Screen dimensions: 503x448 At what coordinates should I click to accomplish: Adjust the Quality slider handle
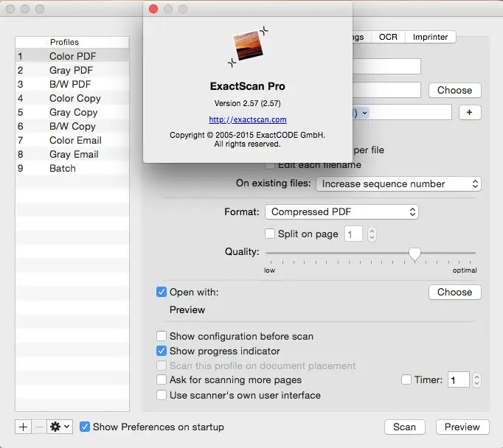[414, 254]
